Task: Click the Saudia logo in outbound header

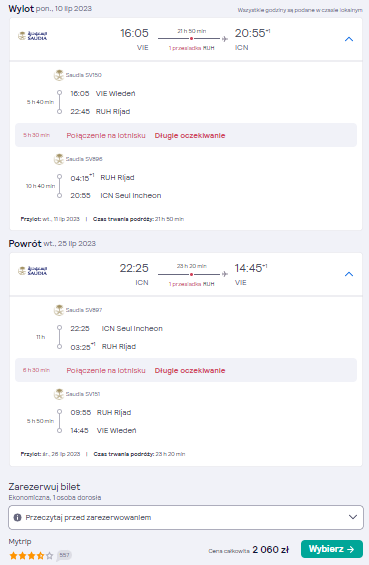Action: point(33,36)
